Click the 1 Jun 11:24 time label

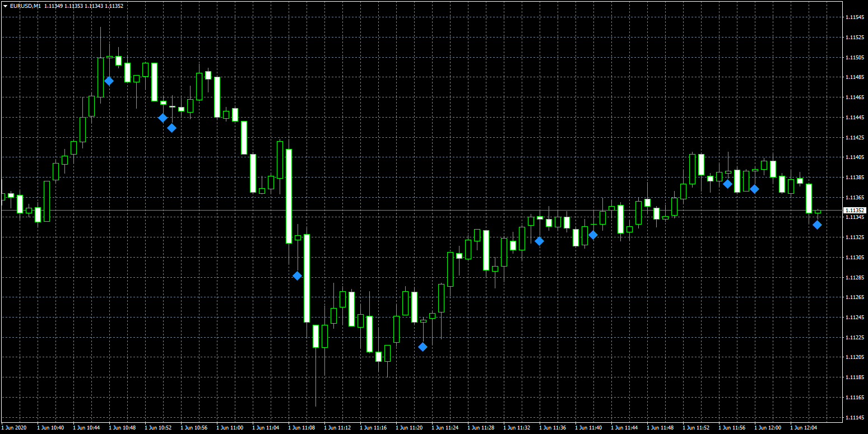pos(445,428)
